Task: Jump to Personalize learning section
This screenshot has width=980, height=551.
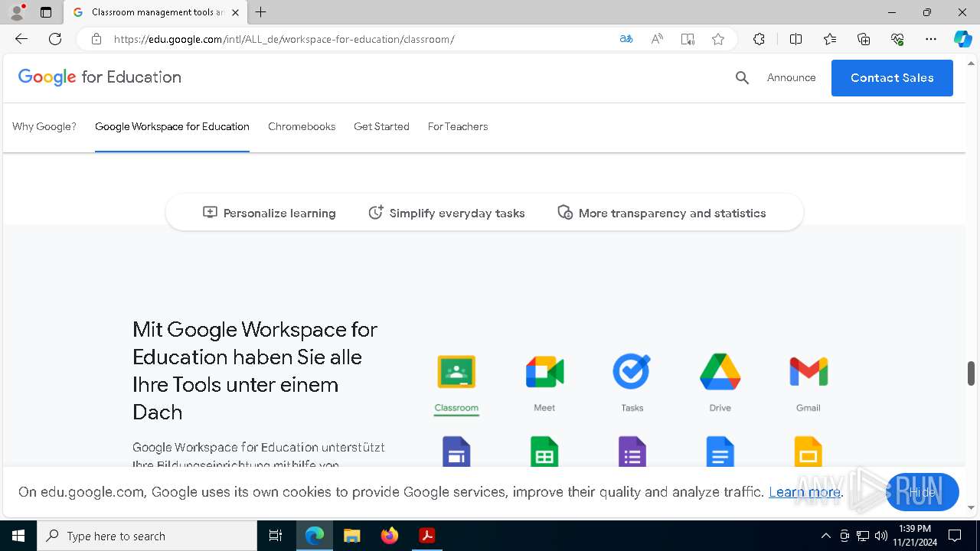Action: click(x=269, y=213)
